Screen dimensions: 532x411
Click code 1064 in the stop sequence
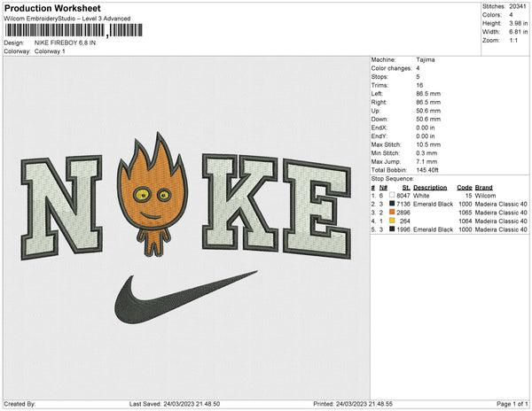465,221
